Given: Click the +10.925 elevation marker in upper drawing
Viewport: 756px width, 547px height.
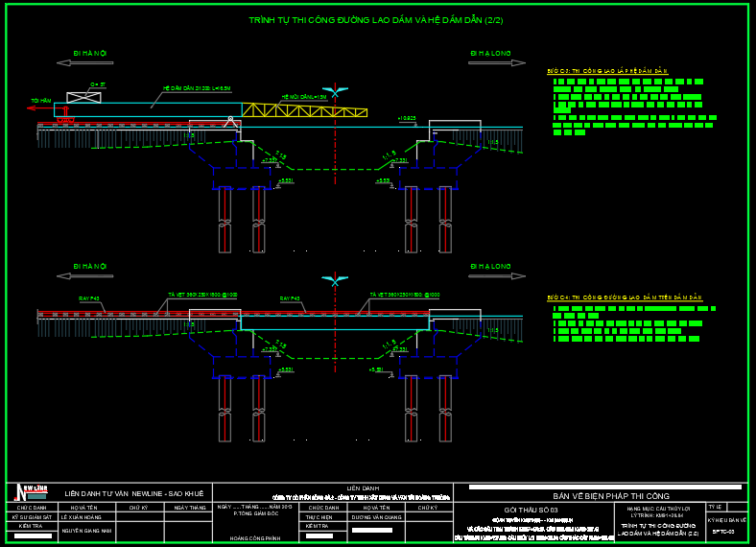Looking at the screenshot, I should tap(407, 118).
